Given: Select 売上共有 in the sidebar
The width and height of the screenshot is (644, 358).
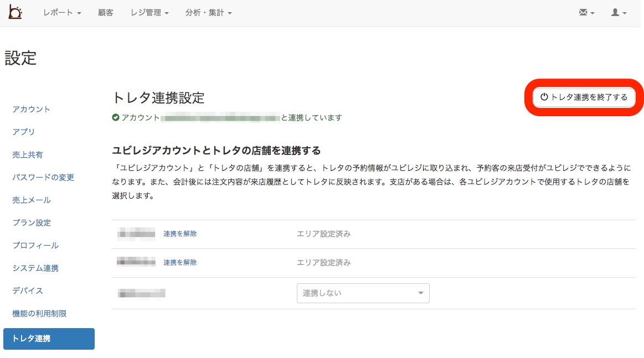Looking at the screenshot, I should tap(28, 155).
